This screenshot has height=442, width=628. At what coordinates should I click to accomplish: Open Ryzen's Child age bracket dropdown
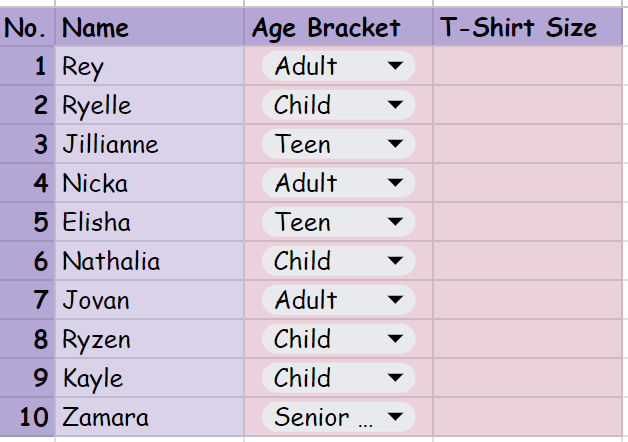[x=398, y=339]
